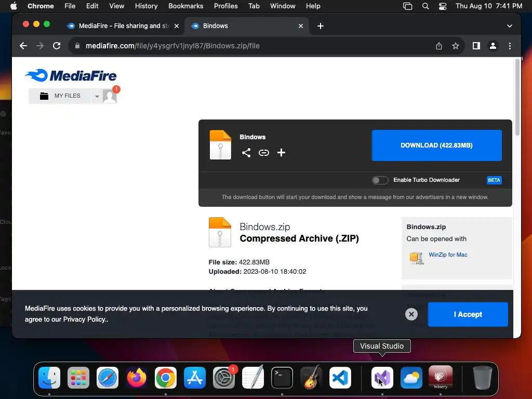The image size is (532, 399).
Task: Select the Bindows browser tab
Action: tap(247, 26)
